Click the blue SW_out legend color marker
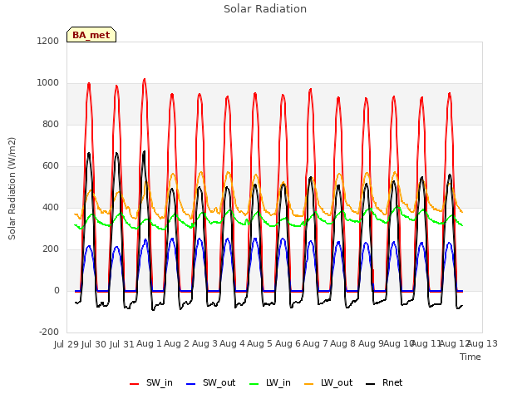532x399 pixels. [x=191, y=384]
